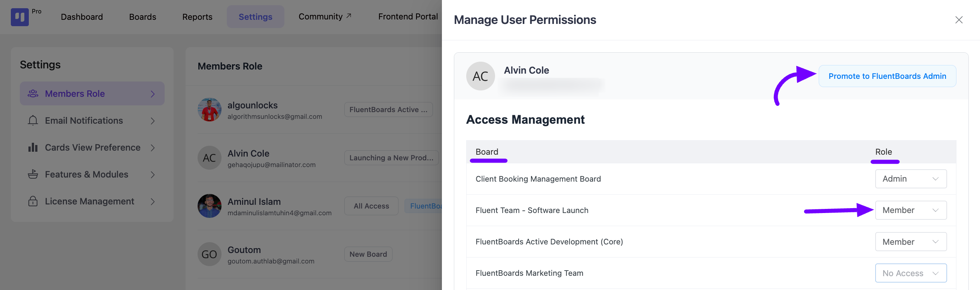This screenshot has width=980, height=290.
Task: Click the FluentBoards Pro logo icon
Action: click(x=20, y=17)
